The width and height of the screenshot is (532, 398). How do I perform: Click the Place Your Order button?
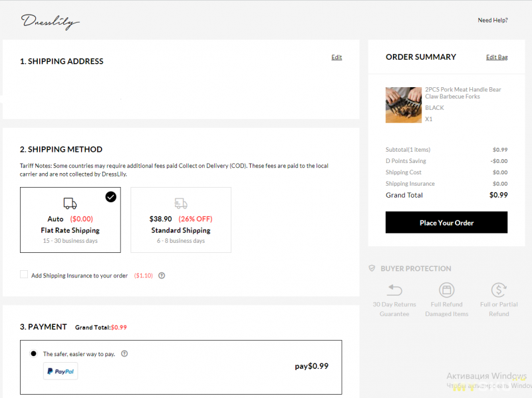[x=446, y=222]
